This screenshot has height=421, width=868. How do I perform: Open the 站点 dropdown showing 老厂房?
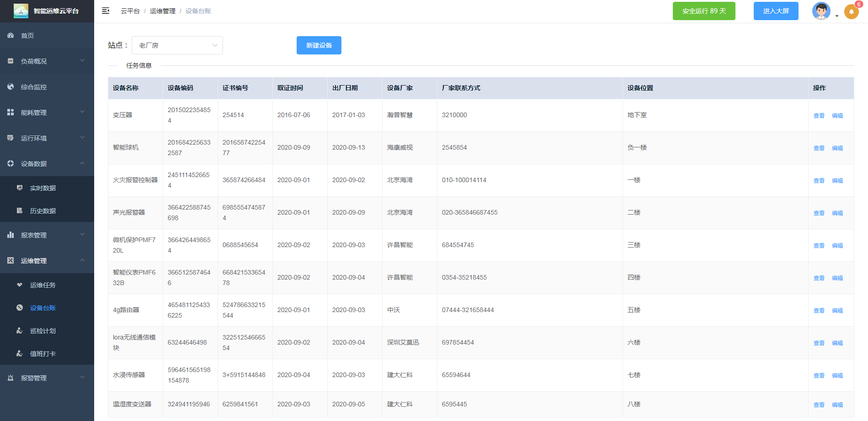177,45
